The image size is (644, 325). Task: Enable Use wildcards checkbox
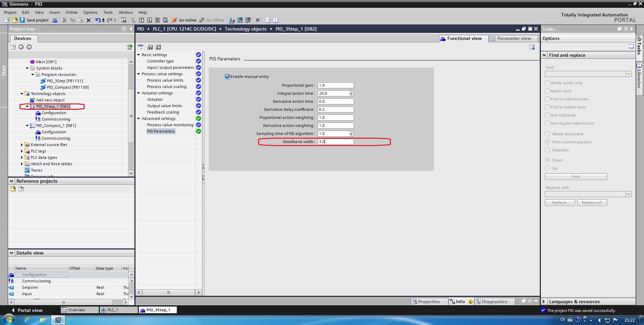547,115
